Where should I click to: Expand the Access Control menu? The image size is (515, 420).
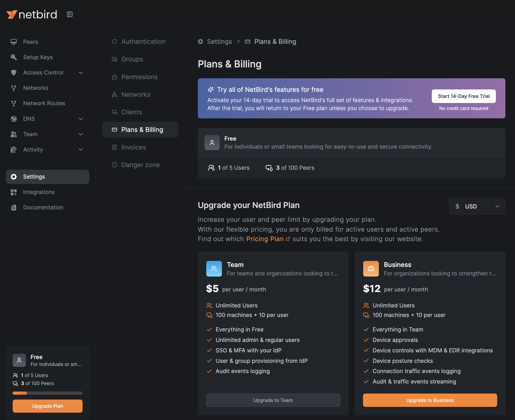tap(81, 73)
